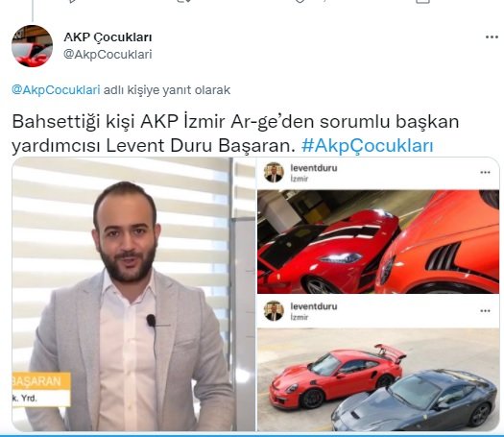Open the blue @AkpCocuklari reply mention

56,89
